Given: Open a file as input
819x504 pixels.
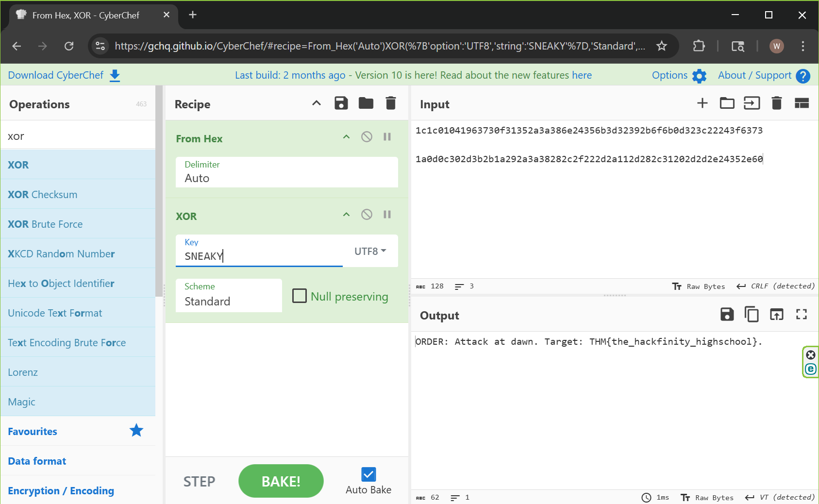Looking at the screenshot, I should [x=727, y=103].
